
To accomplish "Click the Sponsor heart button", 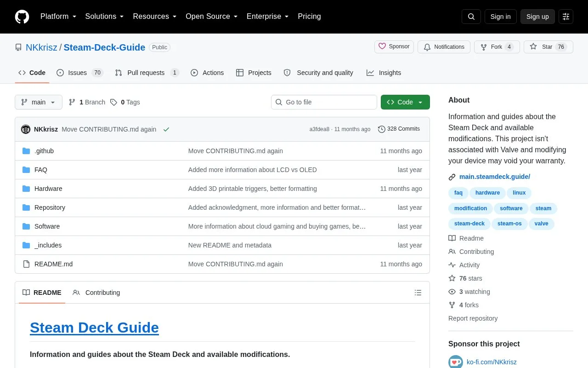I will (x=394, y=46).
